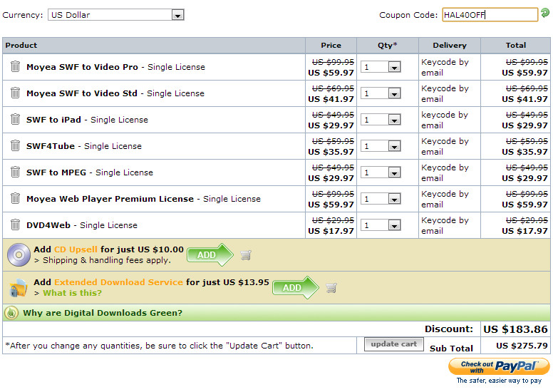Click the SWF to MPEG product name
This screenshot has width=553, height=392.
click(56, 172)
